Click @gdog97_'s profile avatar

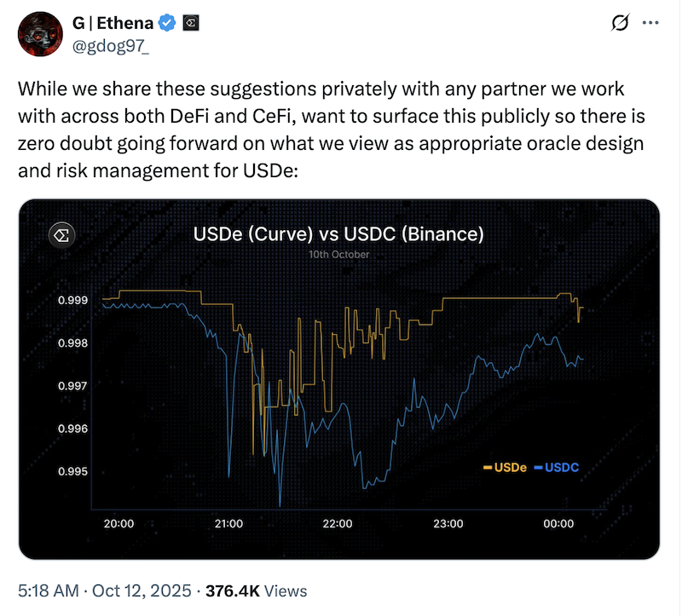click(x=39, y=34)
